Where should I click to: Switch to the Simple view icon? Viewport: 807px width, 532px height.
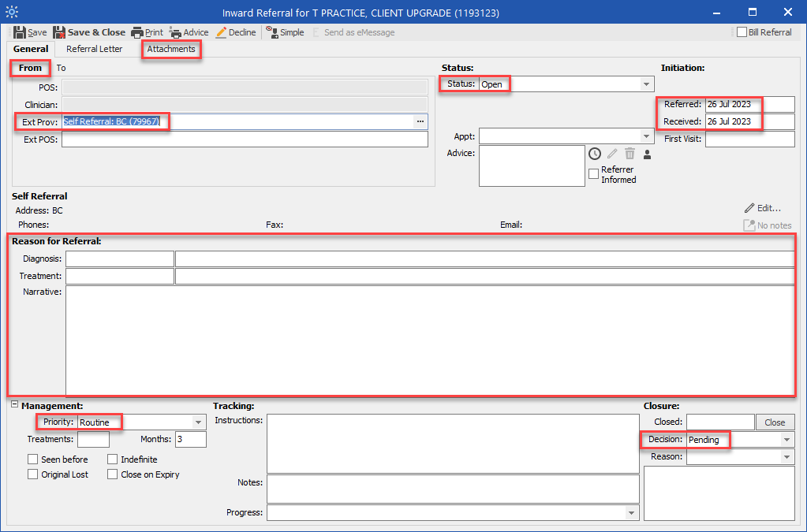point(272,32)
